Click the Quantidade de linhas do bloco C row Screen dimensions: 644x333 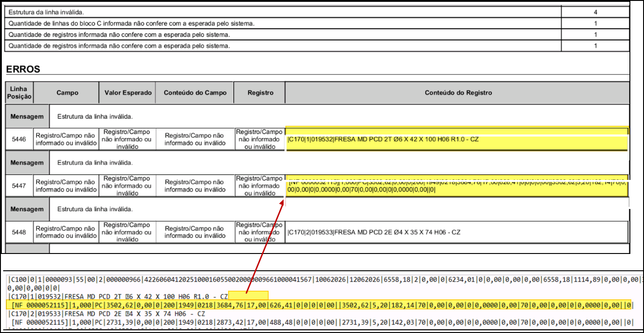click(283, 23)
